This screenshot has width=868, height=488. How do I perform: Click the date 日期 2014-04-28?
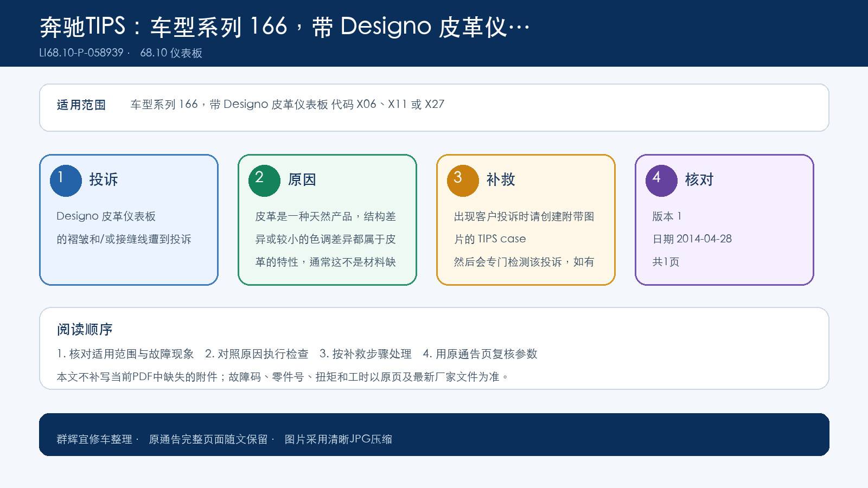tap(692, 239)
